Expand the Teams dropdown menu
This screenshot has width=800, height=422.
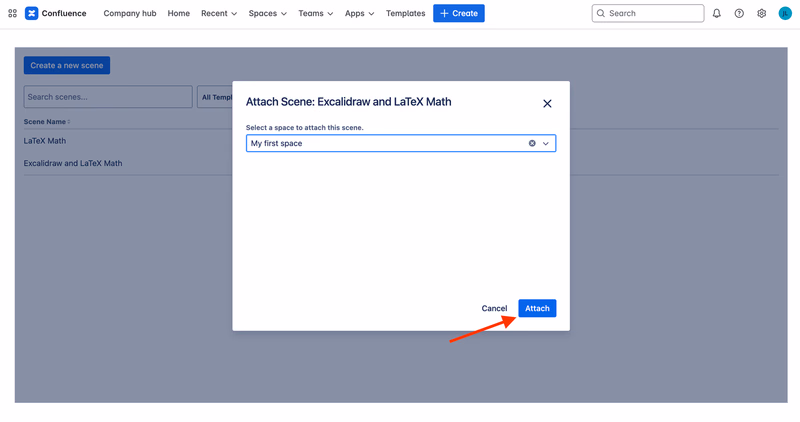(316, 13)
